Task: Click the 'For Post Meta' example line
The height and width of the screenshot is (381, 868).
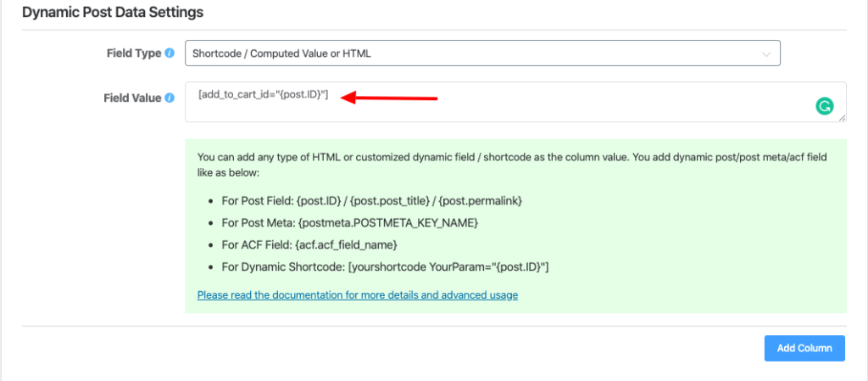Action: click(x=350, y=222)
